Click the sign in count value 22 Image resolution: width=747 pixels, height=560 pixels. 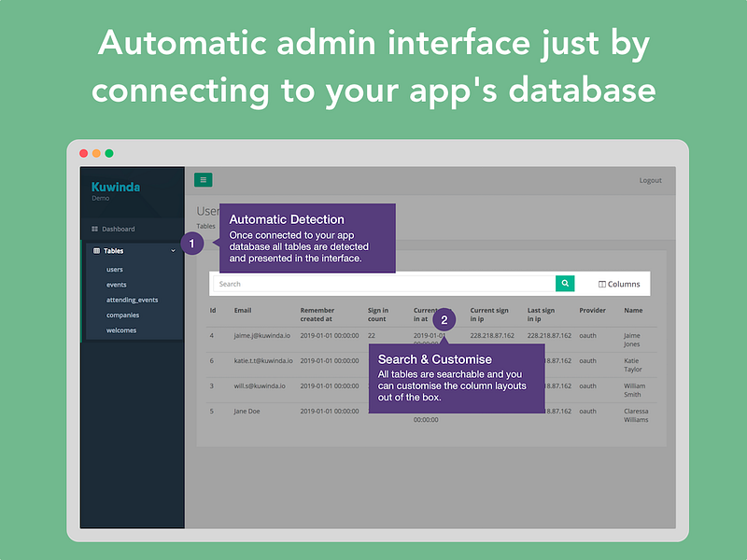pyautogui.click(x=371, y=336)
